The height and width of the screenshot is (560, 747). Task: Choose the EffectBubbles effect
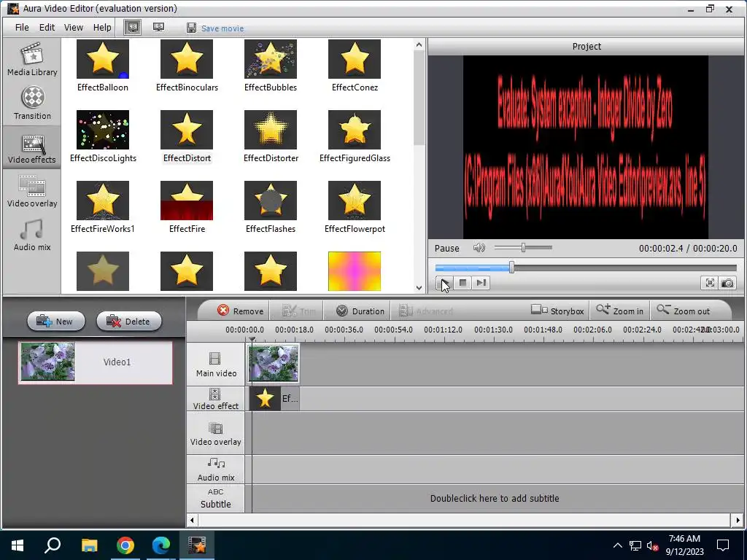pyautogui.click(x=271, y=66)
